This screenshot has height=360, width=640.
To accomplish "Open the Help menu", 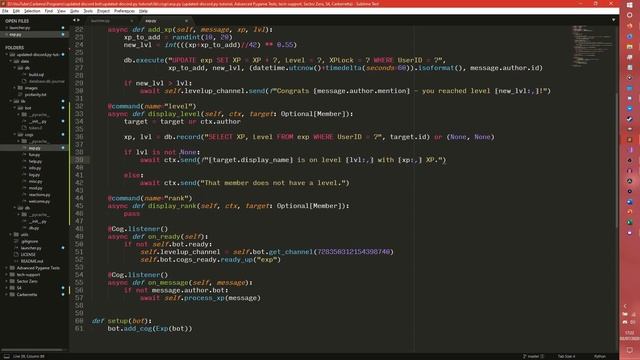I will coord(143,11).
